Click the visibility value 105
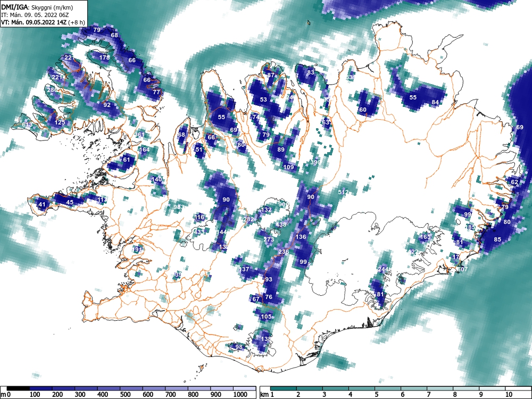The width and height of the screenshot is (532, 399). pyautogui.click(x=267, y=317)
